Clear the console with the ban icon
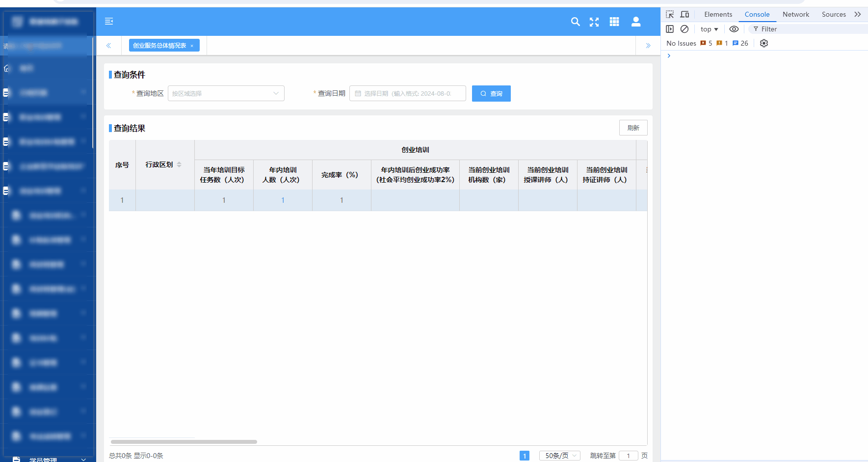This screenshot has height=462, width=868. click(684, 29)
